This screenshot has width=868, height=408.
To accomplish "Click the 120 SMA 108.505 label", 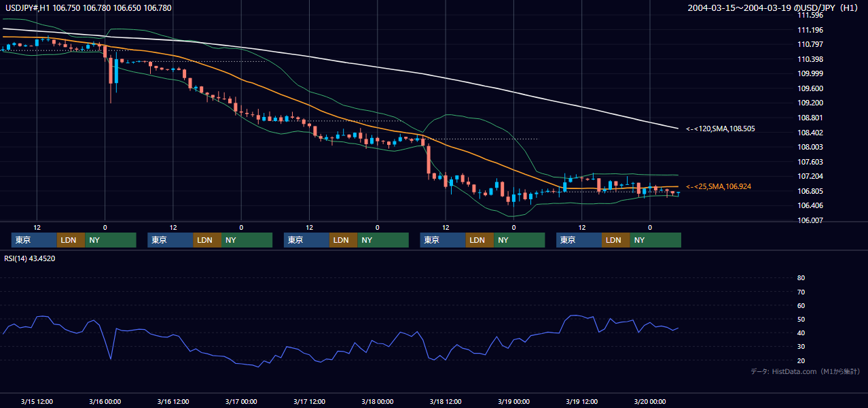I will click(721, 129).
